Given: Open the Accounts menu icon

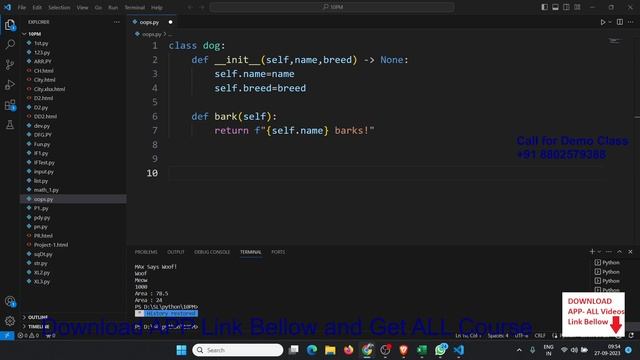Looking at the screenshot, I should click(x=10, y=301).
